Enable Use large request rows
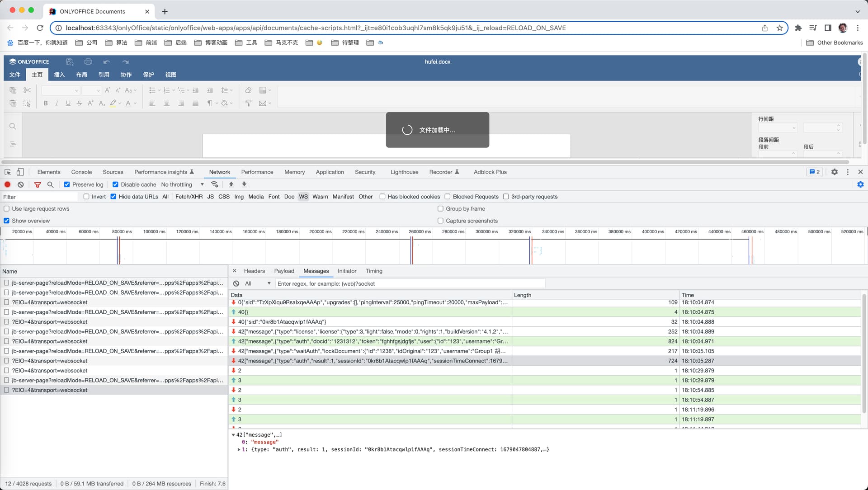This screenshot has height=490, width=868. tap(7, 209)
